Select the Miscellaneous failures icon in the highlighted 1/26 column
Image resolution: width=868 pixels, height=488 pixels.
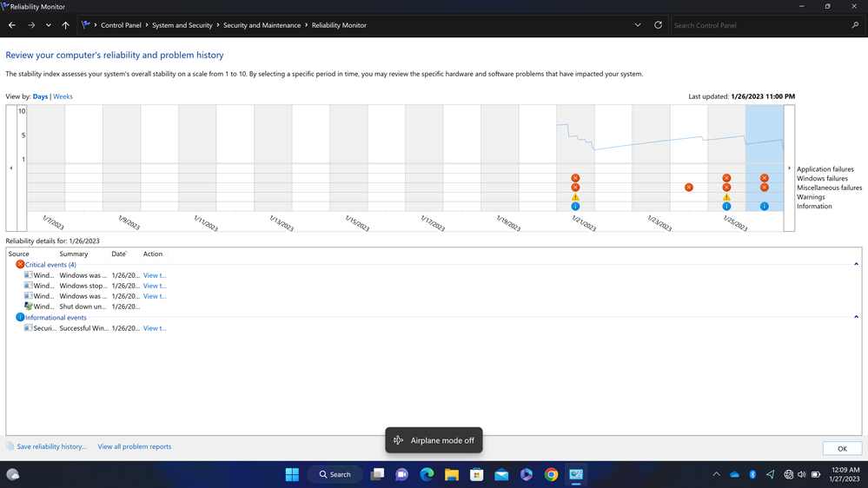[x=764, y=188]
